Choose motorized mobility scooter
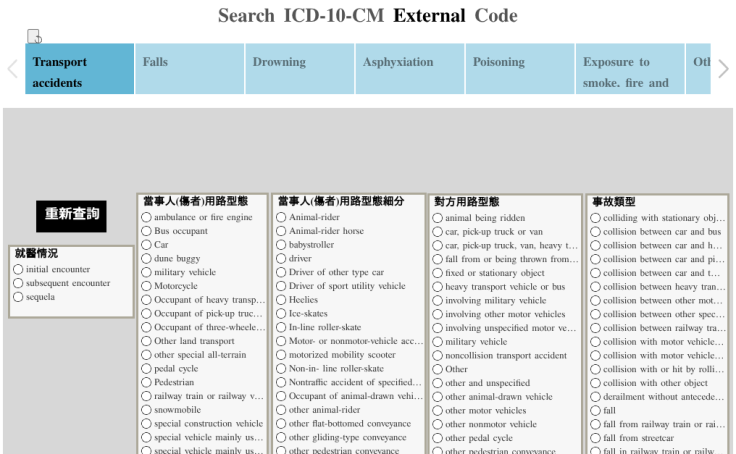Viewport: 736px width, 454px height. [281, 355]
